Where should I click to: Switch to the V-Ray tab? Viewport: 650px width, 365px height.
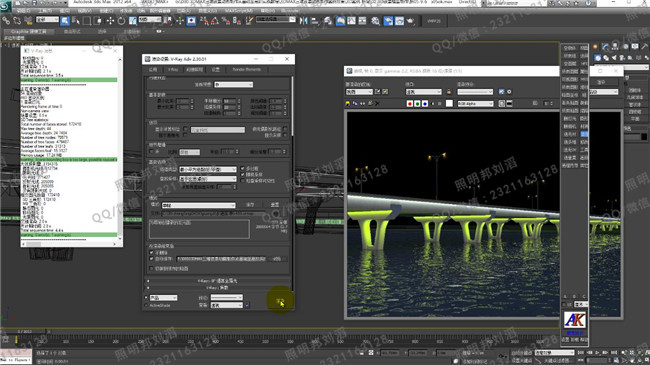(173, 69)
